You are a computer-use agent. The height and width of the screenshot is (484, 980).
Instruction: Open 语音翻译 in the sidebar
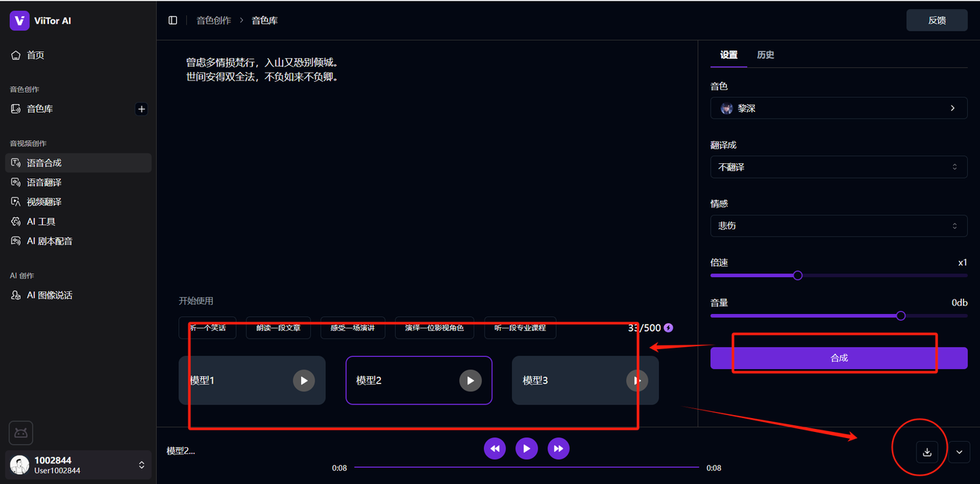44,182
